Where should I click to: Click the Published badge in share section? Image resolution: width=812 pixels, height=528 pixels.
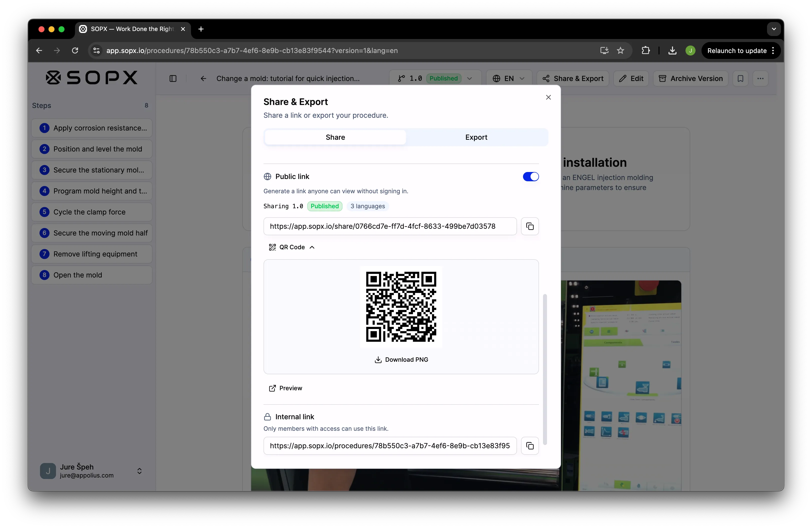click(x=324, y=206)
